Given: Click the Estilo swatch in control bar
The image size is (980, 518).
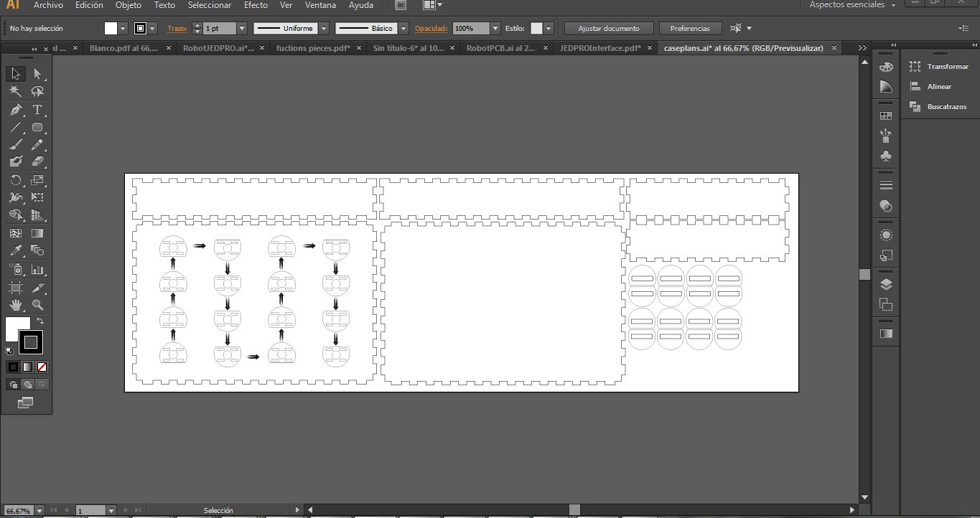Looking at the screenshot, I should click(536, 29).
